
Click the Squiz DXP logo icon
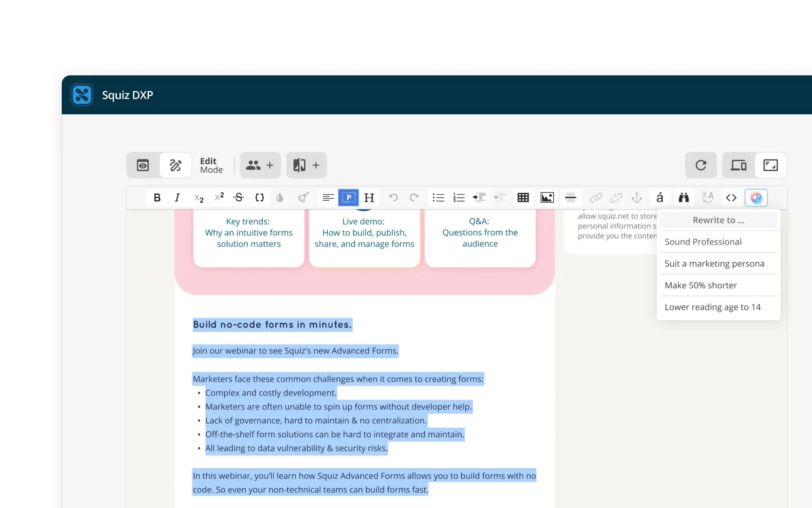point(82,95)
